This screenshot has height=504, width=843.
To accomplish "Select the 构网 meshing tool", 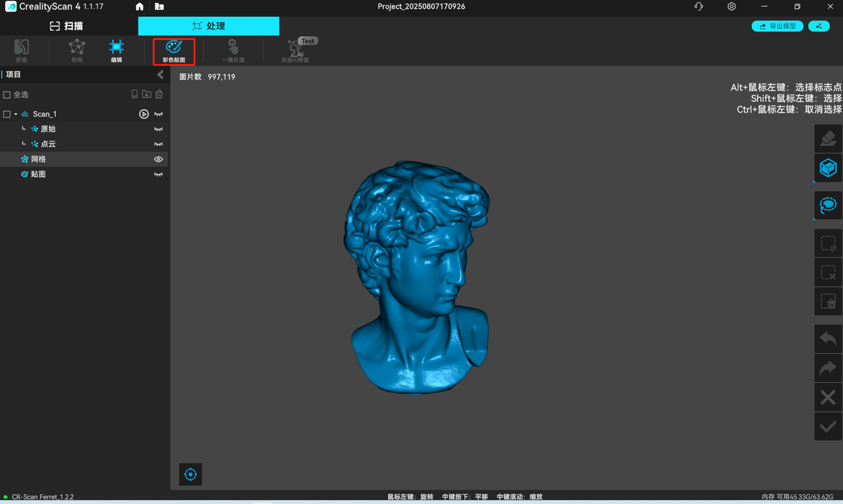I will coord(77,51).
